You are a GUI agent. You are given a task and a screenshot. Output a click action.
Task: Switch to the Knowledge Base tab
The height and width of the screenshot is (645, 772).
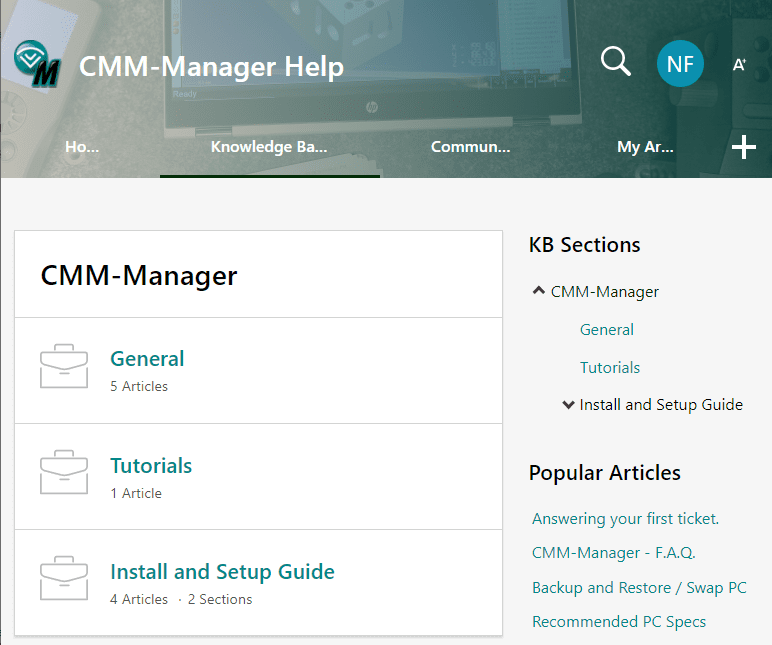point(269,147)
